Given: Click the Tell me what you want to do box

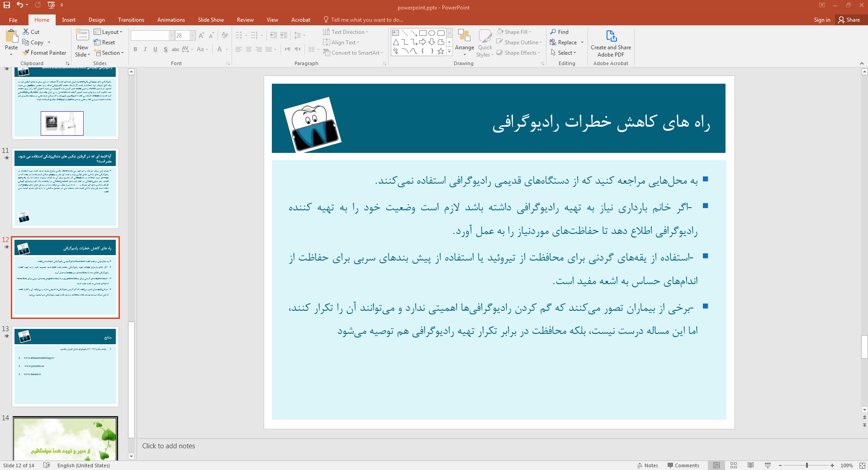Looking at the screenshot, I should 363,20.
